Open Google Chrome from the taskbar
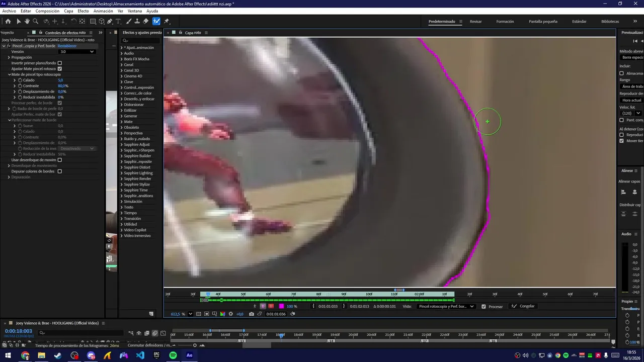 click(25, 355)
